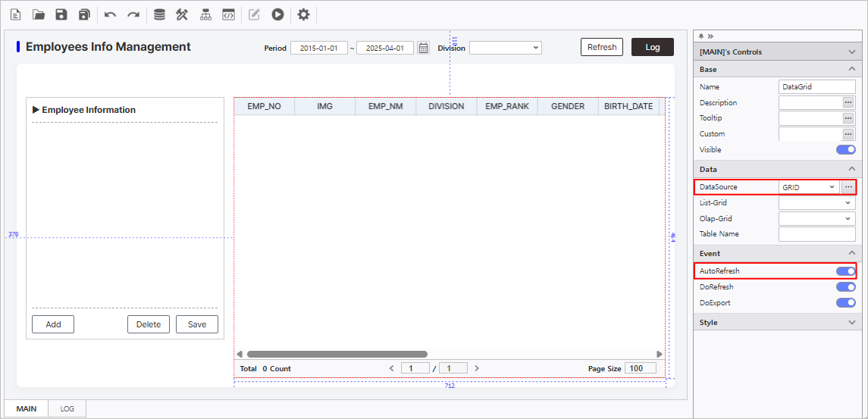Click the Save All stacked-disk icon
This screenshot has height=419, width=868.
(84, 15)
